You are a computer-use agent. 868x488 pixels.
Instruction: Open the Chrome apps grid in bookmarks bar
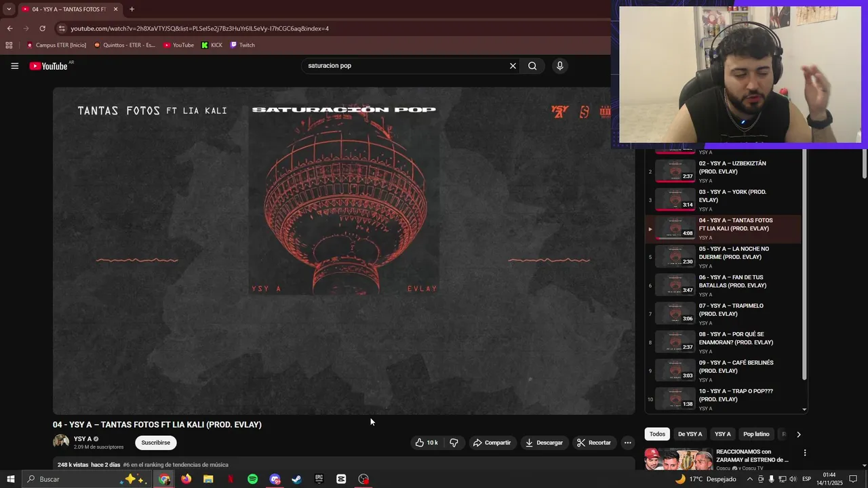point(9,45)
